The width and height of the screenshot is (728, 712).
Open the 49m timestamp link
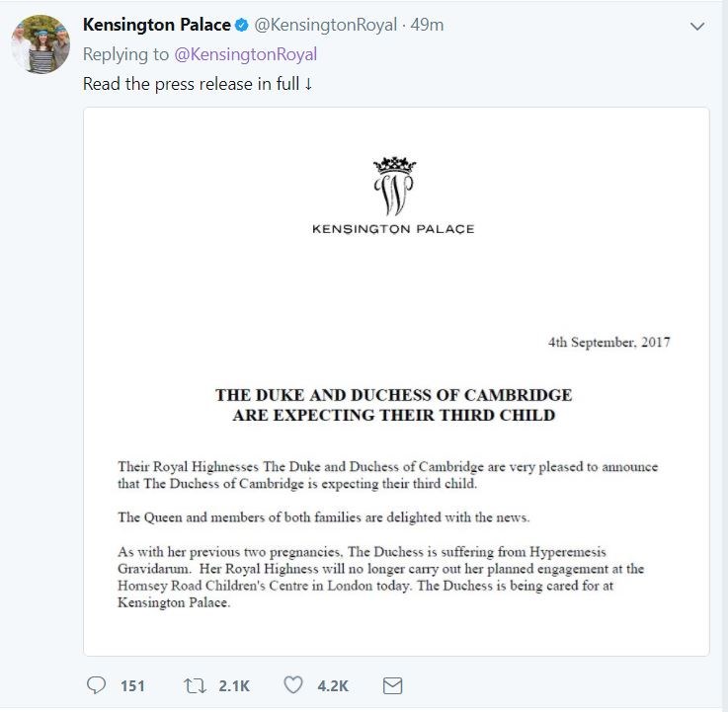428,25
